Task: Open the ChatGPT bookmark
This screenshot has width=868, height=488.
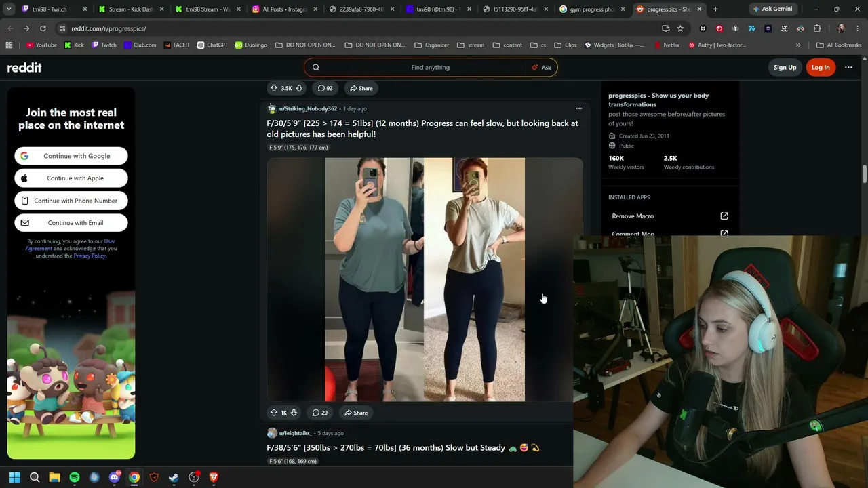Action: [212, 45]
